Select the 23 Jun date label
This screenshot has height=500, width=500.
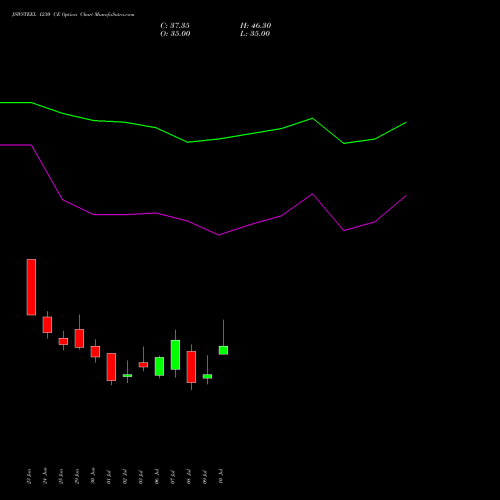coord(29,476)
